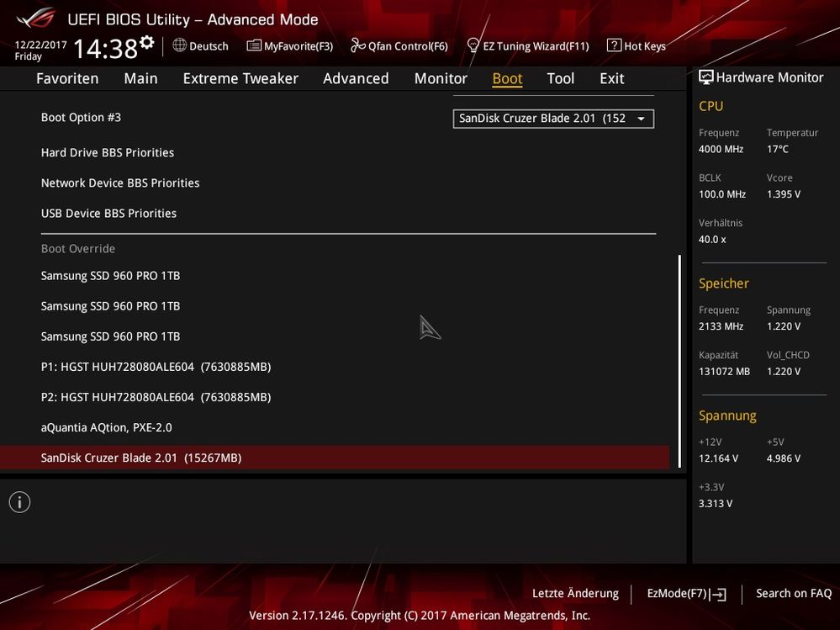Go to the Monitor tab

tap(441, 79)
